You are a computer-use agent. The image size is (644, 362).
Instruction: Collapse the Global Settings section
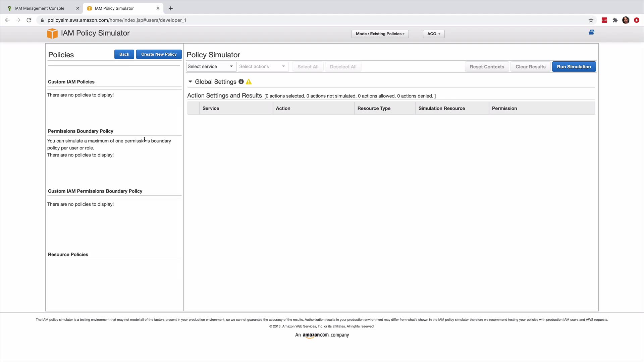(190, 82)
